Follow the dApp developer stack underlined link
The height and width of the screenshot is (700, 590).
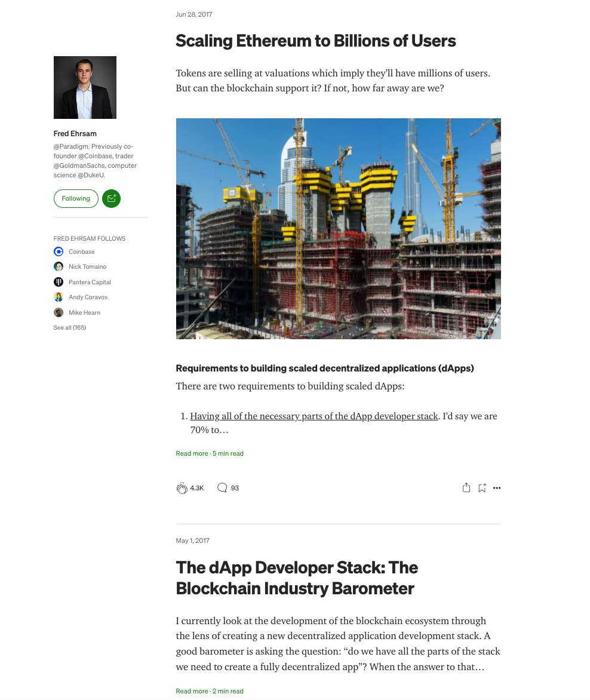click(314, 416)
